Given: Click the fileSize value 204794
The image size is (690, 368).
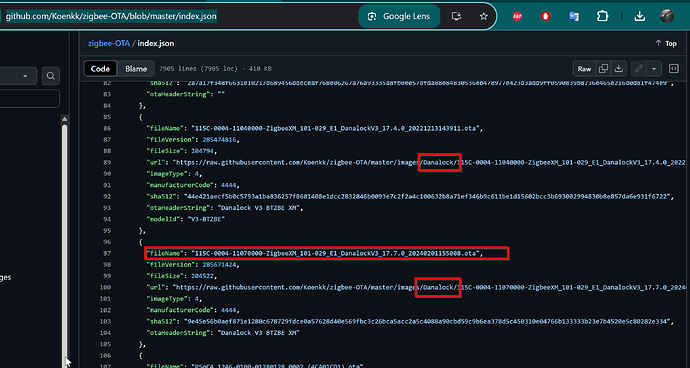Looking at the screenshot, I should coord(203,151).
